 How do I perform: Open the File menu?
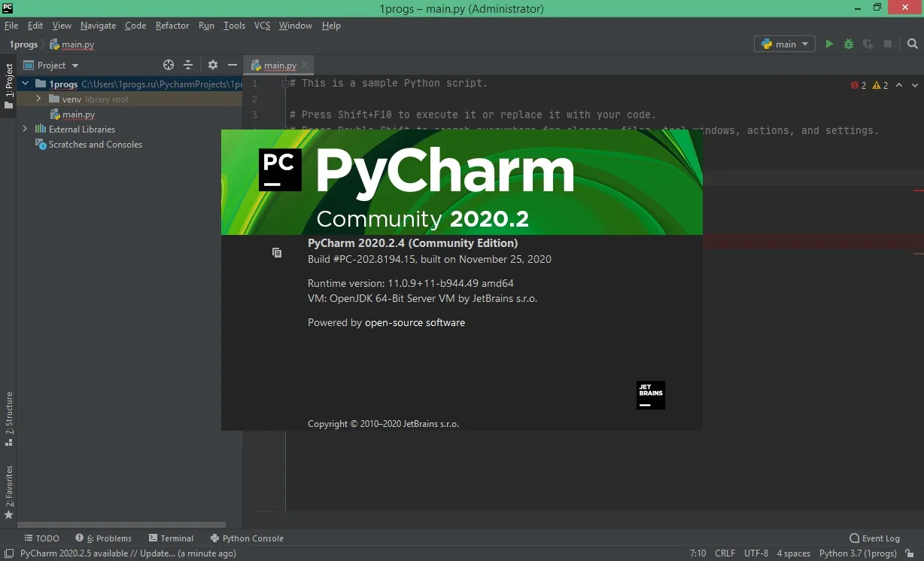[x=11, y=26]
